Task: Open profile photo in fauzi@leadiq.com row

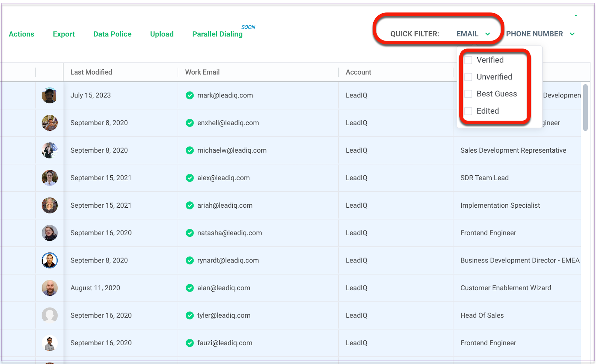Action: (x=50, y=343)
